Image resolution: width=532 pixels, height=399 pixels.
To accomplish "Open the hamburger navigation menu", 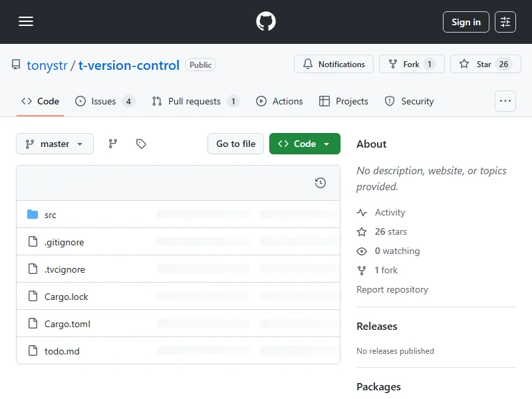I will click(x=26, y=22).
